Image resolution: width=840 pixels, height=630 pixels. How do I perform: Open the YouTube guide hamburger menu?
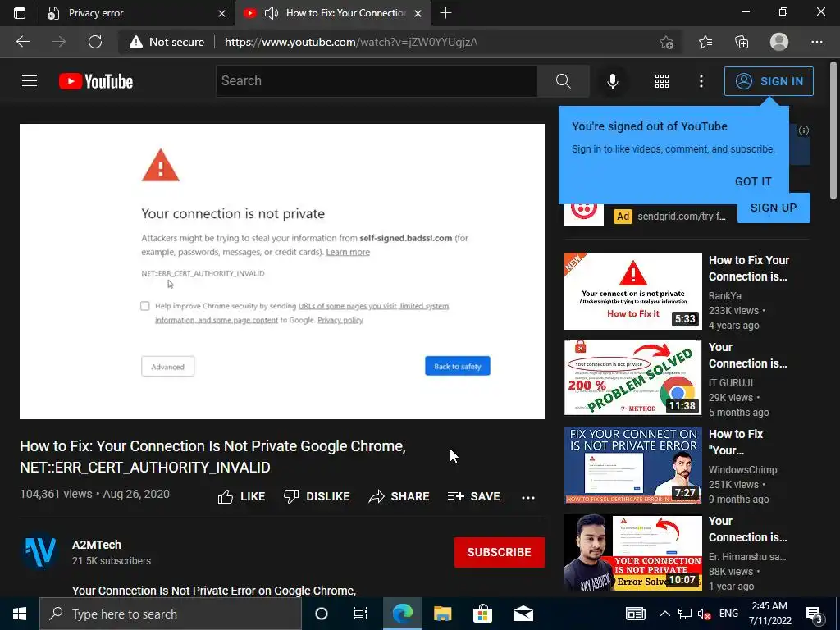coord(30,81)
